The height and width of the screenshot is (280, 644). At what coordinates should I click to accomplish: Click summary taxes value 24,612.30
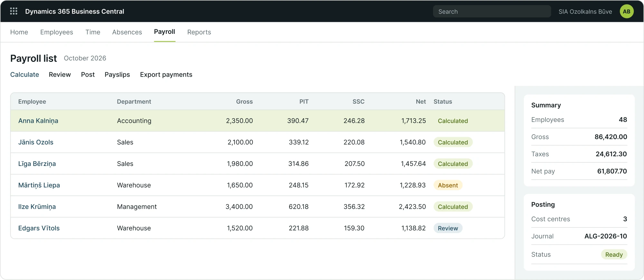(611, 154)
